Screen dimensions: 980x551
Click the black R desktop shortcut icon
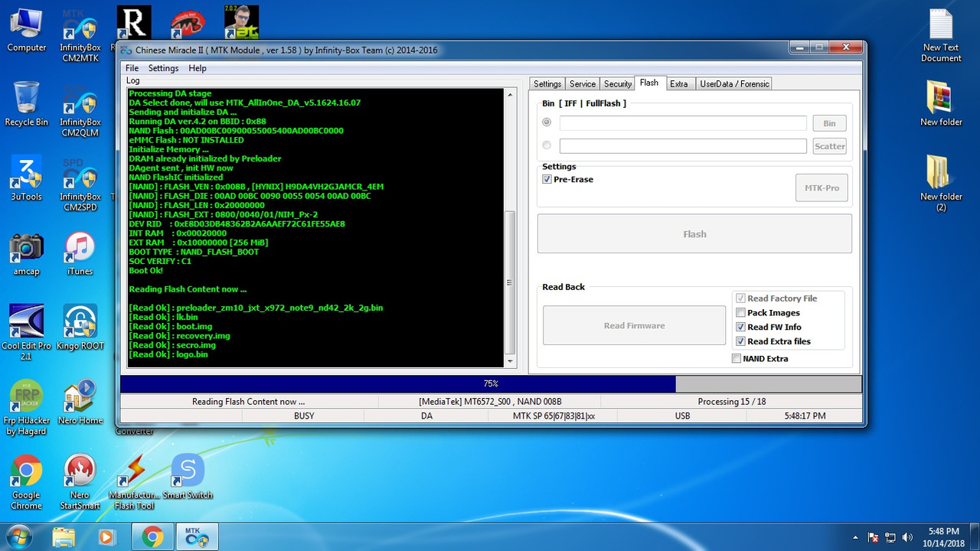point(134,22)
